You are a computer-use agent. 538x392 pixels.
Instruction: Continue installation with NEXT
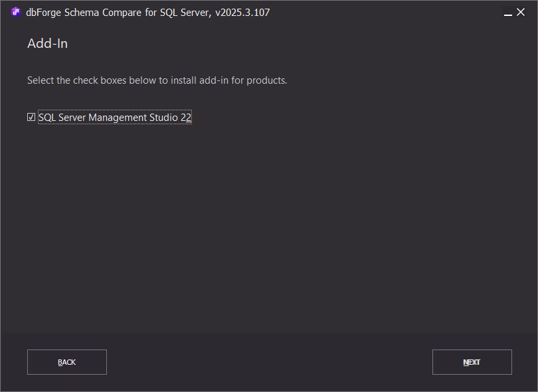pyautogui.click(x=472, y=362)
